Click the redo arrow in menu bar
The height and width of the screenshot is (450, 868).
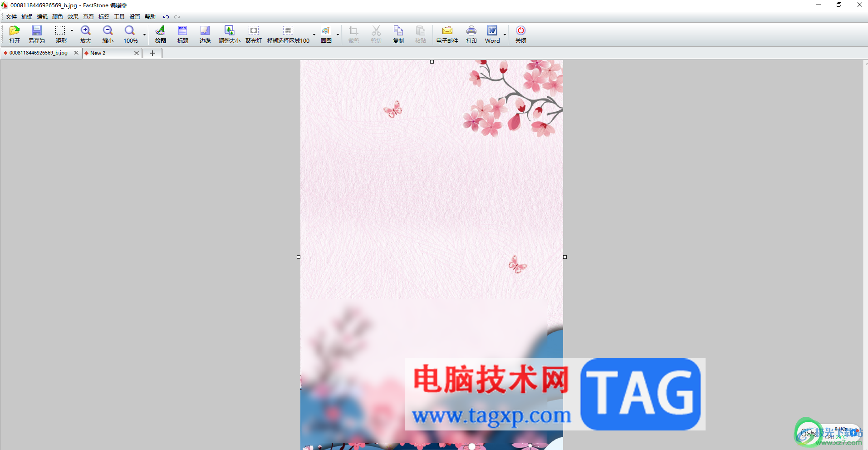177,17
